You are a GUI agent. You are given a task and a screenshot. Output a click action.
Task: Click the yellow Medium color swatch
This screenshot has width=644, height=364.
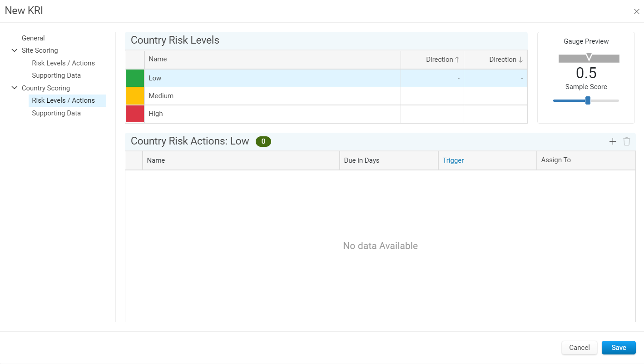click(x=135, y=96)
